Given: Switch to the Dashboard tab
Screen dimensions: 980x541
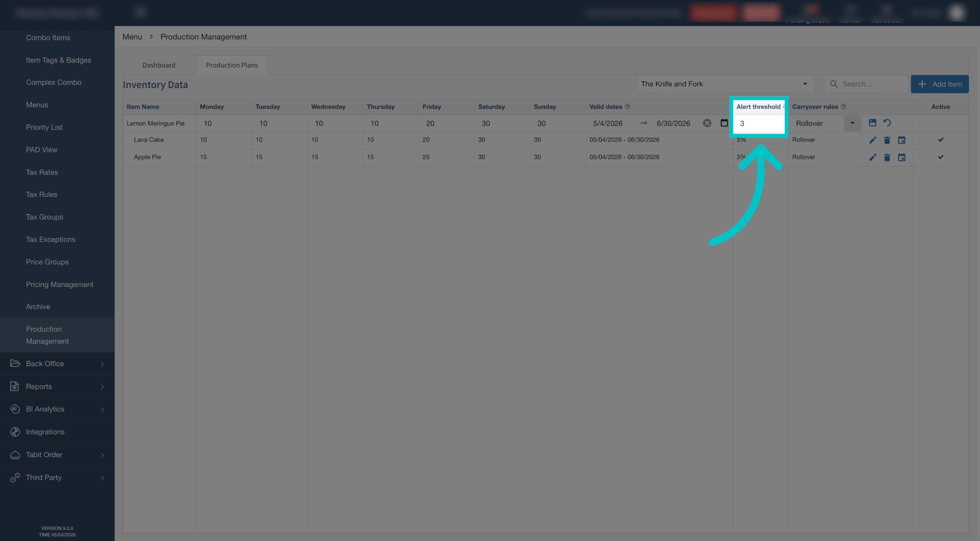Looking at the screenshot, I should pos(159,65).
